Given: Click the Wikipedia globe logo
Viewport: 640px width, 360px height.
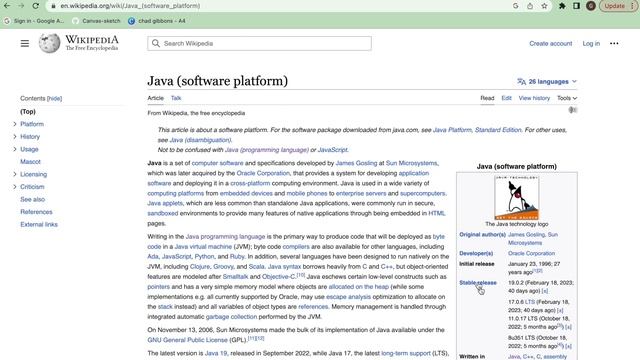Looking at the screenshot, I should 49,43.
